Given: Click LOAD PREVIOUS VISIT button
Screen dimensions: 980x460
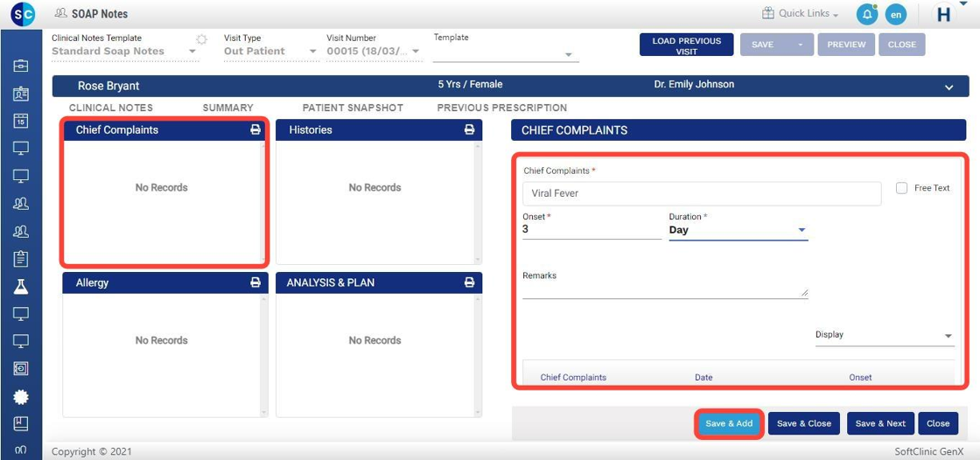Looking at the screenshot, I should [x=686, y=45].
